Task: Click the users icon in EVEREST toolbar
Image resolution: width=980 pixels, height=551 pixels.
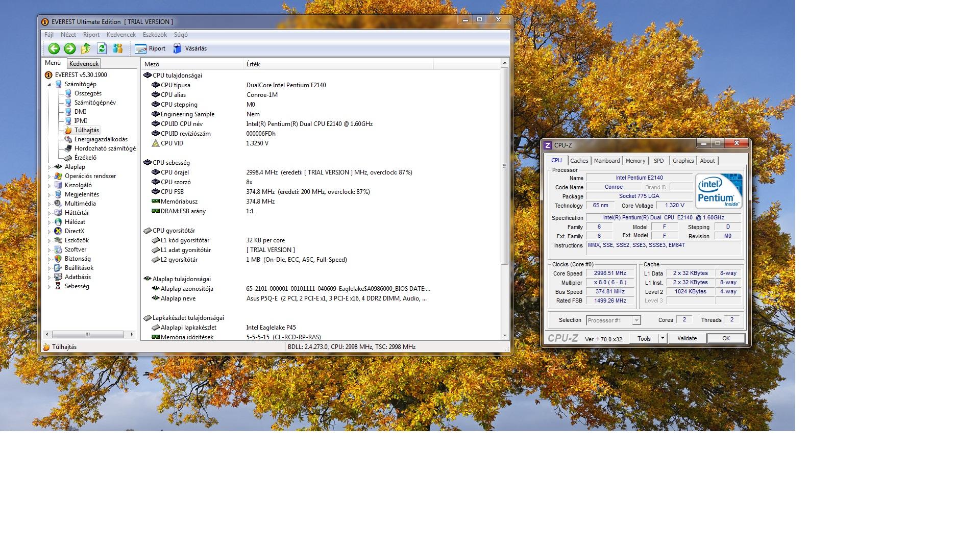Action: tap(118, 48)
